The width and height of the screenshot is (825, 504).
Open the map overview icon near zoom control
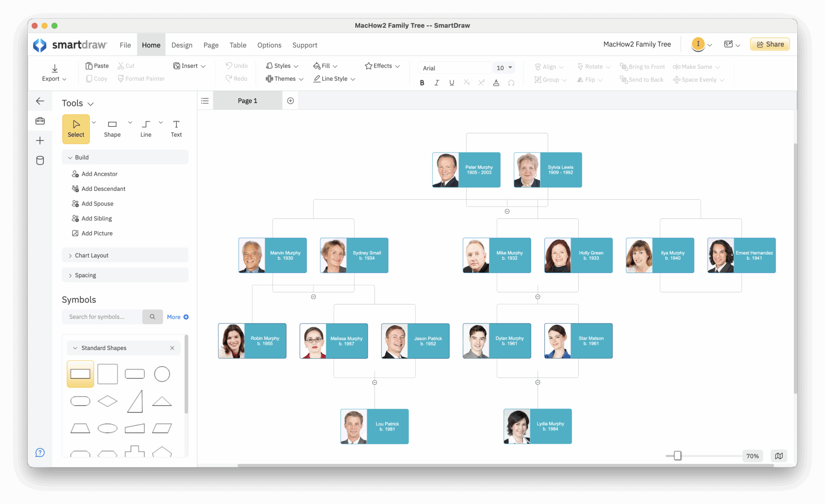tap(779, 456)
